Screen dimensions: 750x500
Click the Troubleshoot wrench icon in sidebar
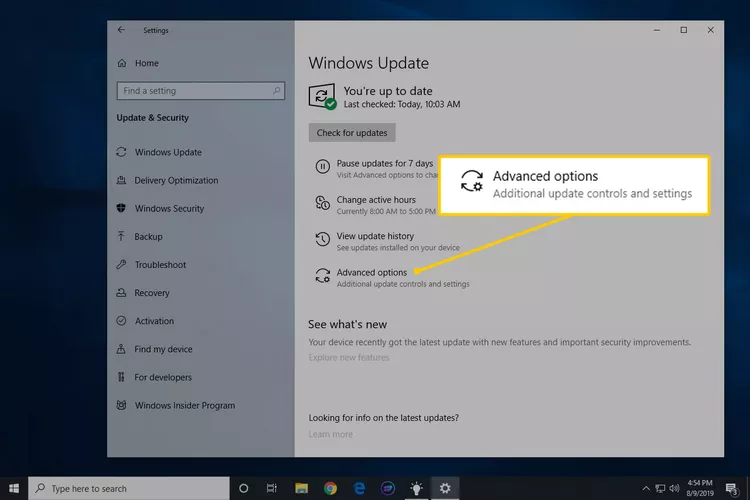[121, 265]
